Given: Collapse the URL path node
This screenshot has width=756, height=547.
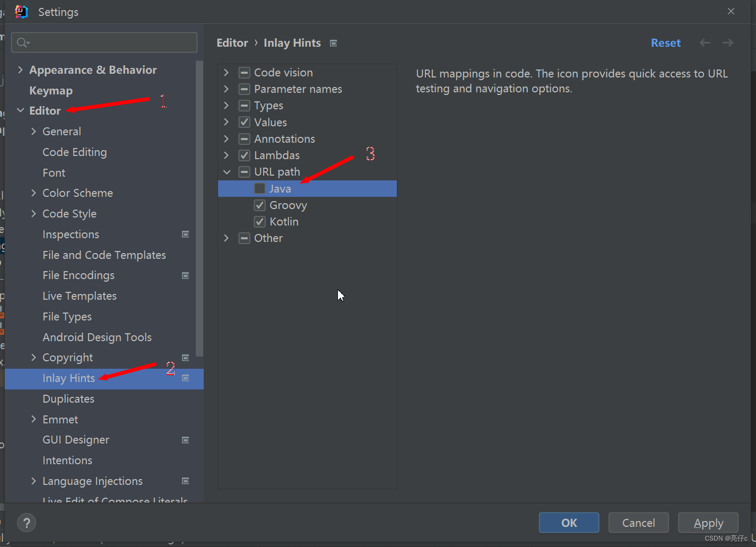Looking at the screenshot, I should pos(227,171).
